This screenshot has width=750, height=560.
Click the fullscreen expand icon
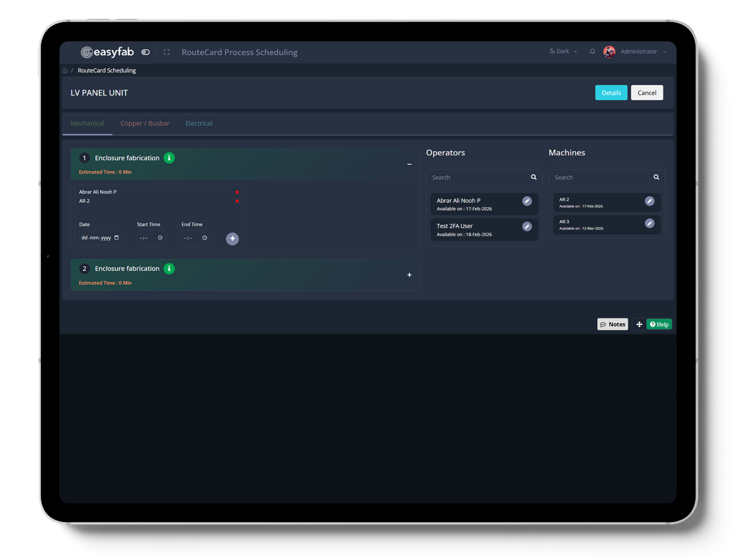coord(167,52)
